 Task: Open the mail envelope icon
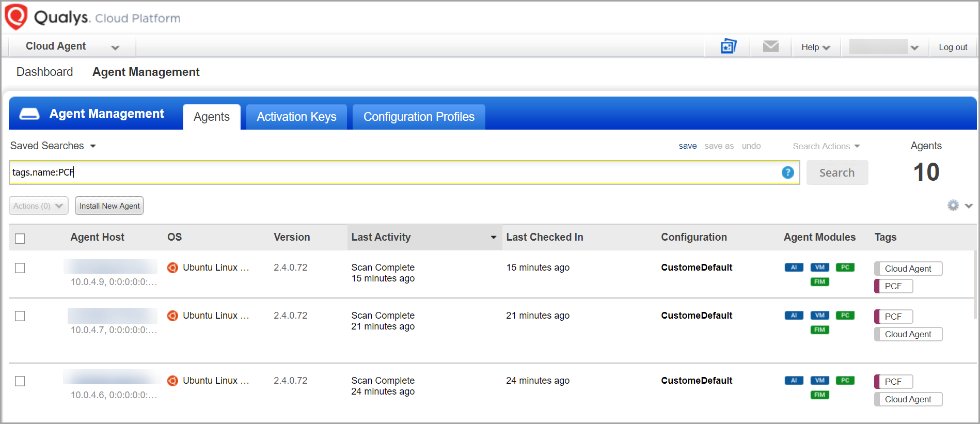pos(770,46)
